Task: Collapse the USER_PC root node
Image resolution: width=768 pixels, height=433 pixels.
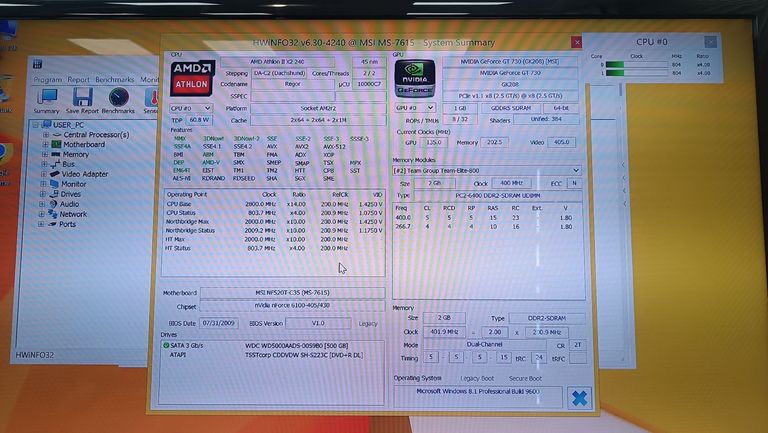Action: [35, 125]
